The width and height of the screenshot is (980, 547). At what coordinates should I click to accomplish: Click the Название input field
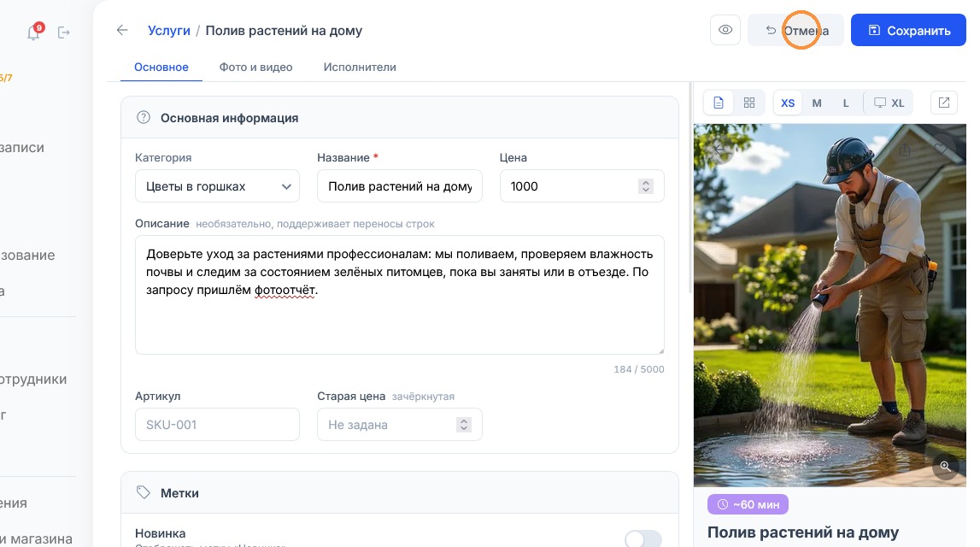tap(399, 186)
